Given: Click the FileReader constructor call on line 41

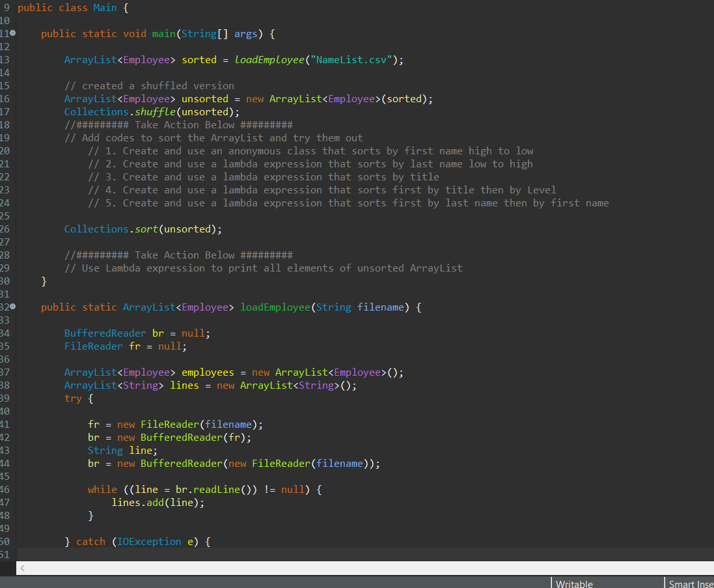Looking at the screenshot, I should pyautogui.click(x=169, y=424).
